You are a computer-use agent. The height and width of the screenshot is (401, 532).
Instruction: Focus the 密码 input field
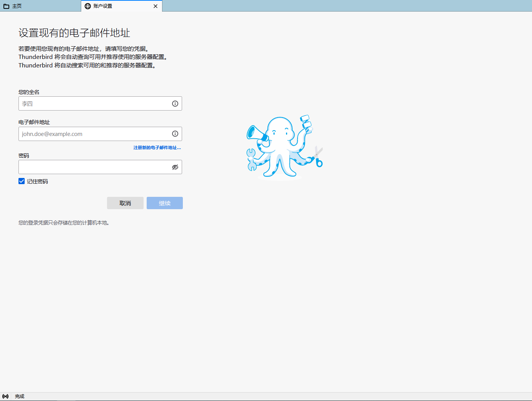(94, 167)
